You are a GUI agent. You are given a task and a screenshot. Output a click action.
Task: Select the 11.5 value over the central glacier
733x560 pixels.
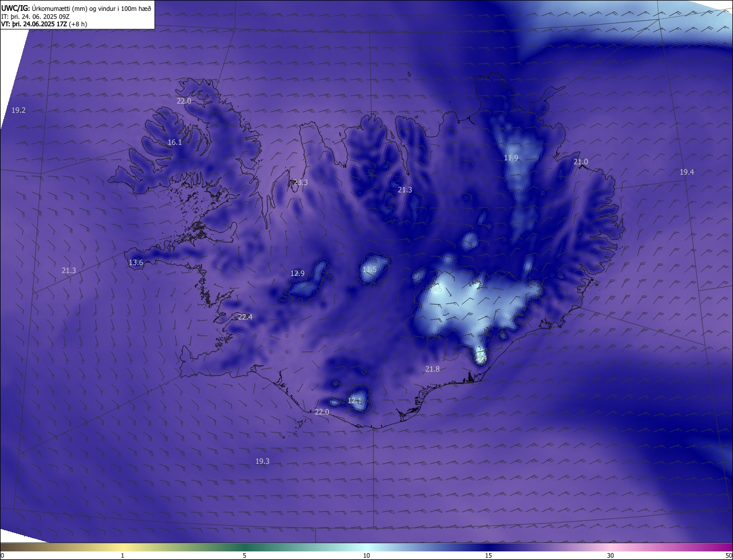click(x=369, y=270)
